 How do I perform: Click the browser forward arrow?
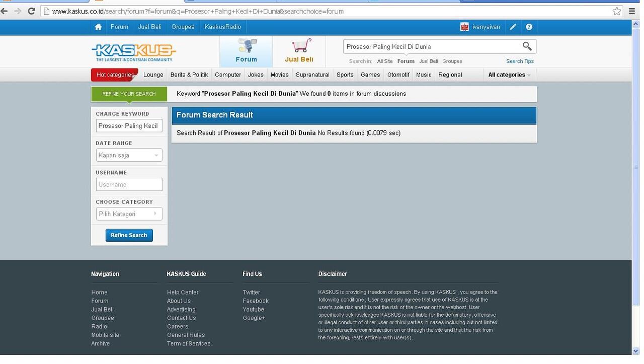pyautogui.click(x=18, y=11)
